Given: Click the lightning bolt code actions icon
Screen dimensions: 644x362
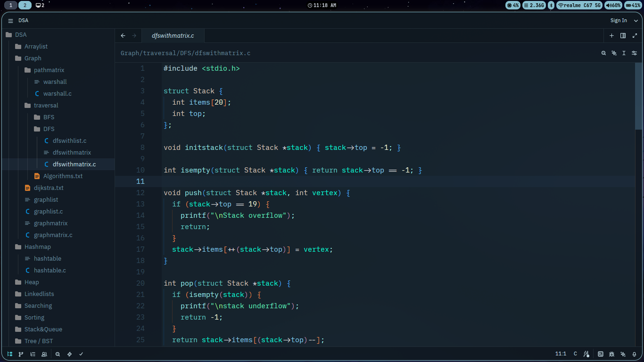Looking at the screenshot, I should tap(69, 354).
